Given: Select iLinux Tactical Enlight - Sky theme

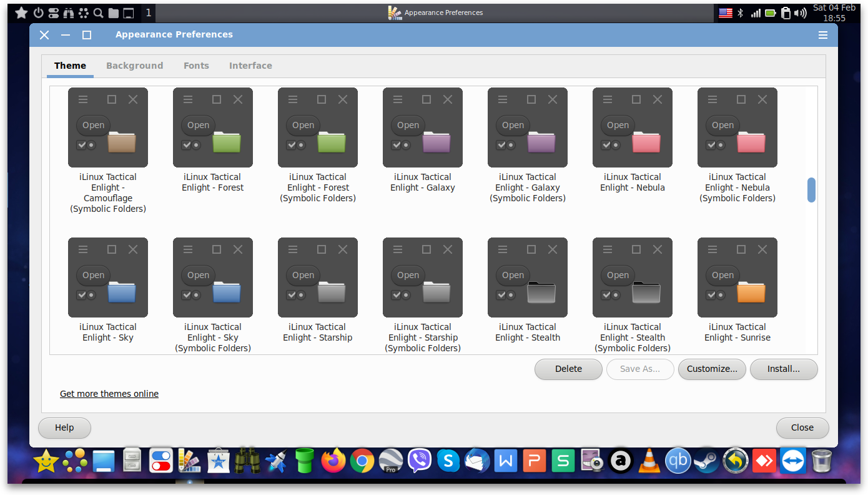Looking at the screenshot, I should click(108, 290).
